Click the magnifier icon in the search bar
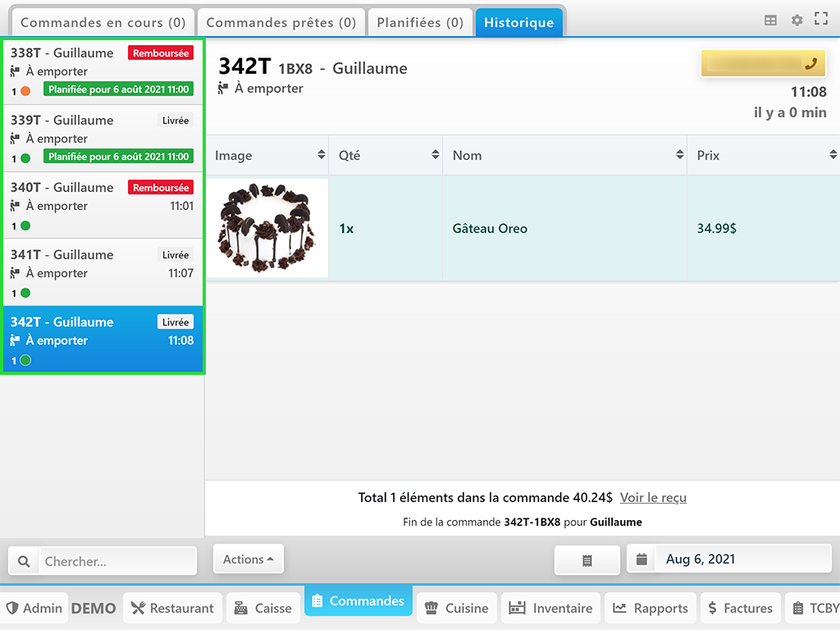 [x=23, y=561]
